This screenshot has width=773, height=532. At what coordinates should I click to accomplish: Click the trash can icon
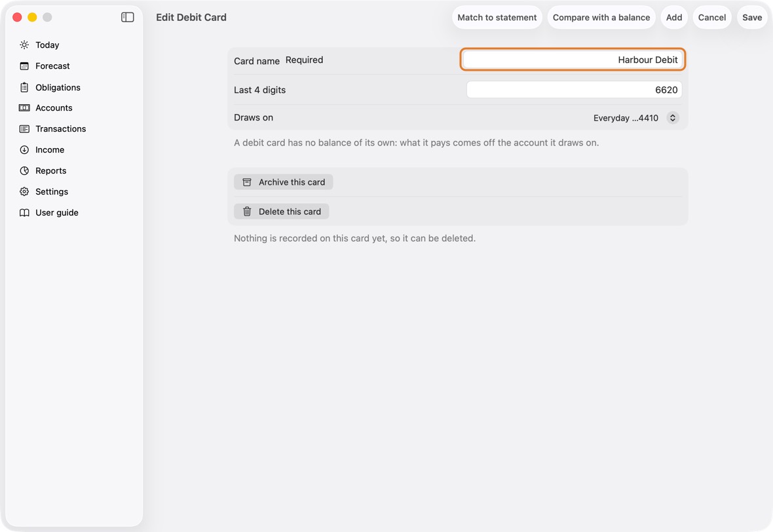pyautogui.click(x=247, y=212)
